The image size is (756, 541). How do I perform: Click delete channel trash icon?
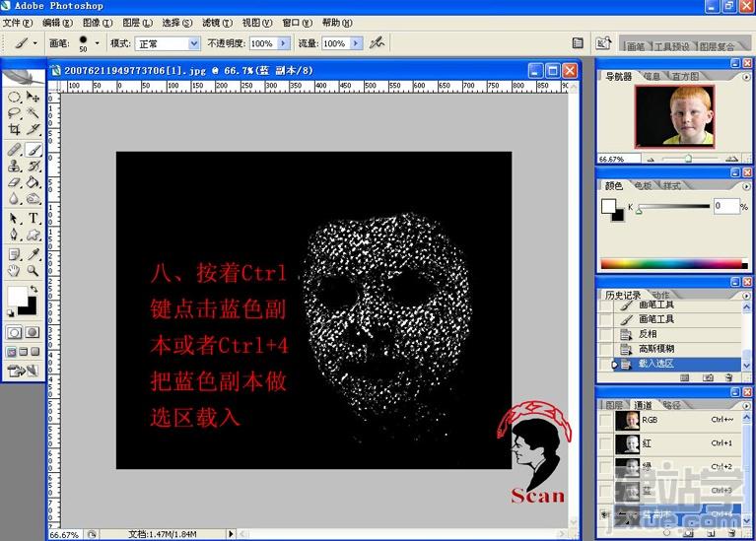click(732, 532)
